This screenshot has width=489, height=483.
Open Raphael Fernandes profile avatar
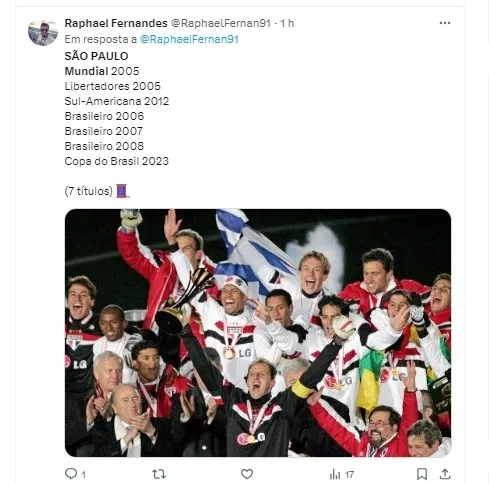point(43,32)
